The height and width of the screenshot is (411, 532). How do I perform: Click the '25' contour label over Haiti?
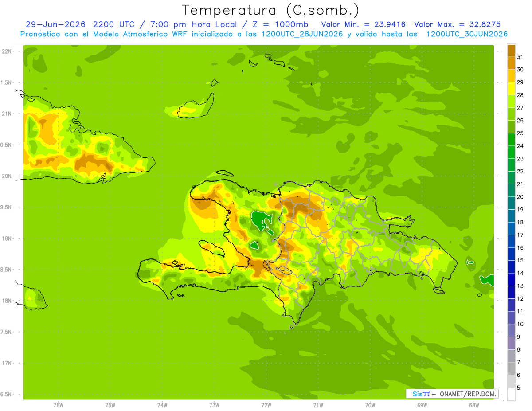pyautogui.click(x=265, y=228)
